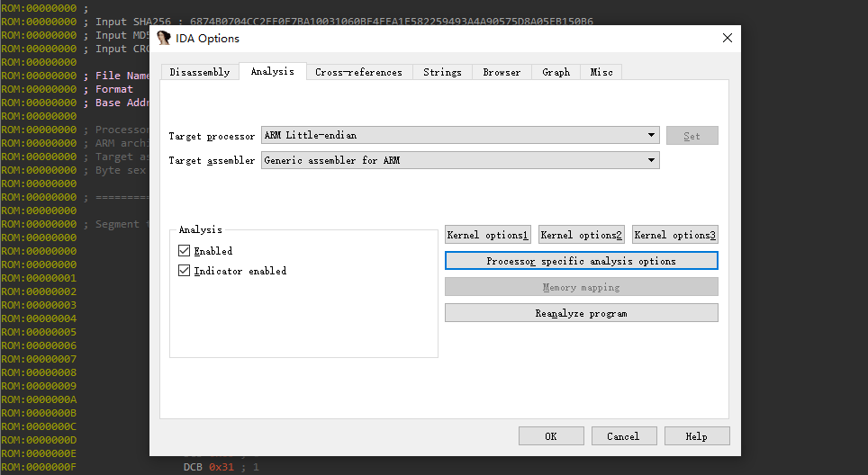This screenshot has width=868, height=475.
Task: Select address ROM:00000001 in disassembly
Action: coord(39,278)
